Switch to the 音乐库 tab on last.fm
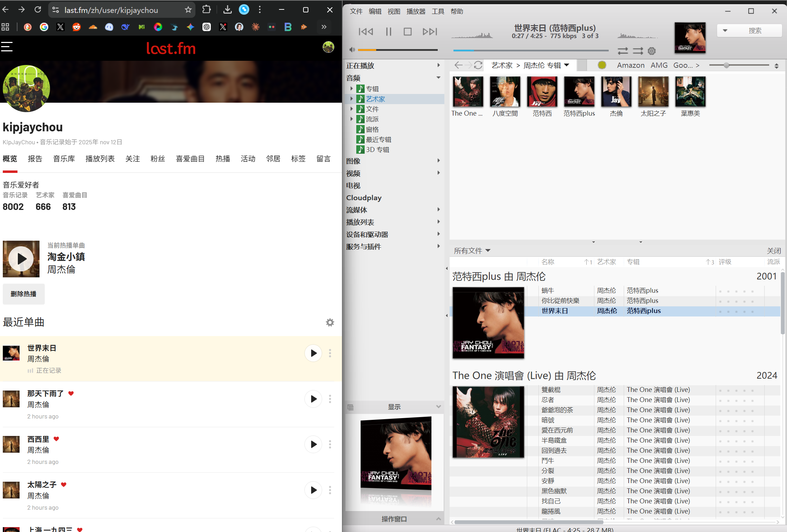Screen dimensions: 787x532 point(64,159)
